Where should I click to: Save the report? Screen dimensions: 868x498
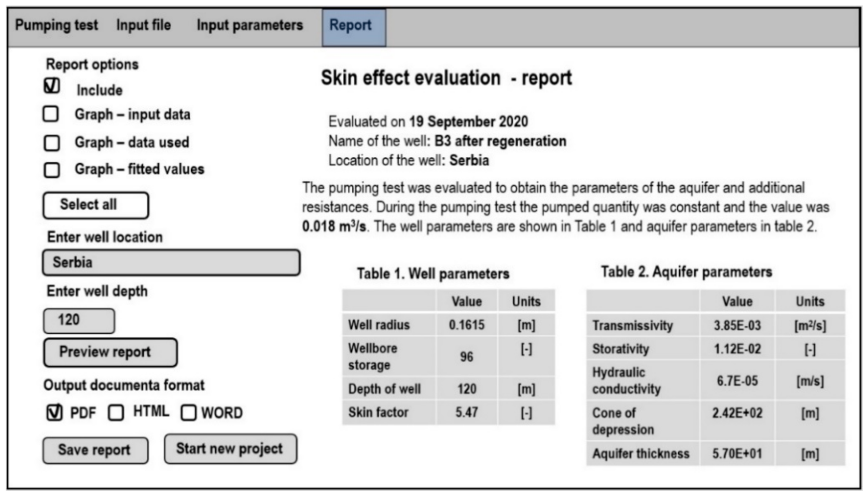95,450
